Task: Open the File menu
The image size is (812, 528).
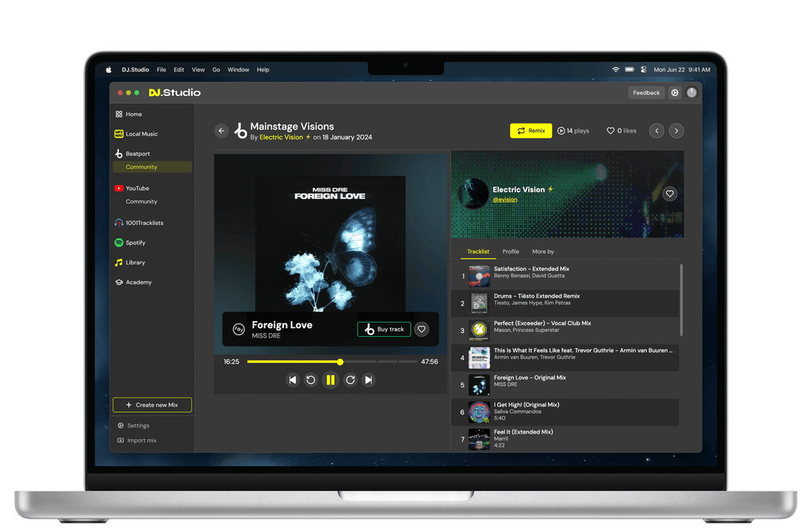Action: pyautogui.click(x=162, y=69)
